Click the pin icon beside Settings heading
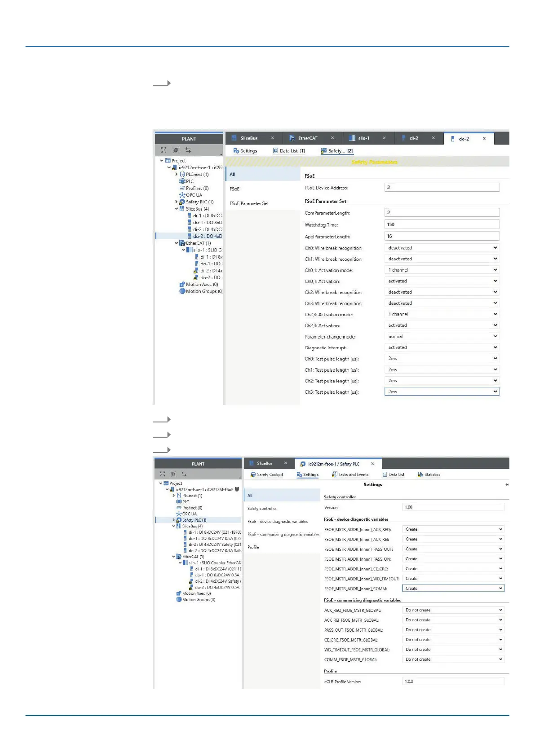The width and height of the screenshot is (535, 756). tap(507, 485)
